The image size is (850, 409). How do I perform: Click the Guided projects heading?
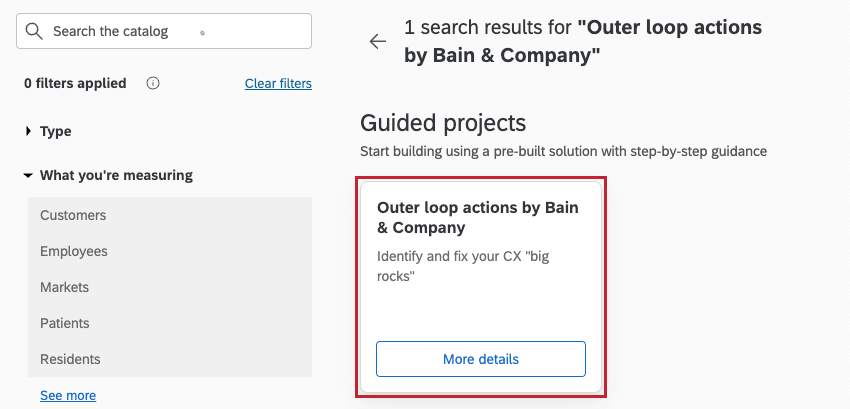(442, 123)
